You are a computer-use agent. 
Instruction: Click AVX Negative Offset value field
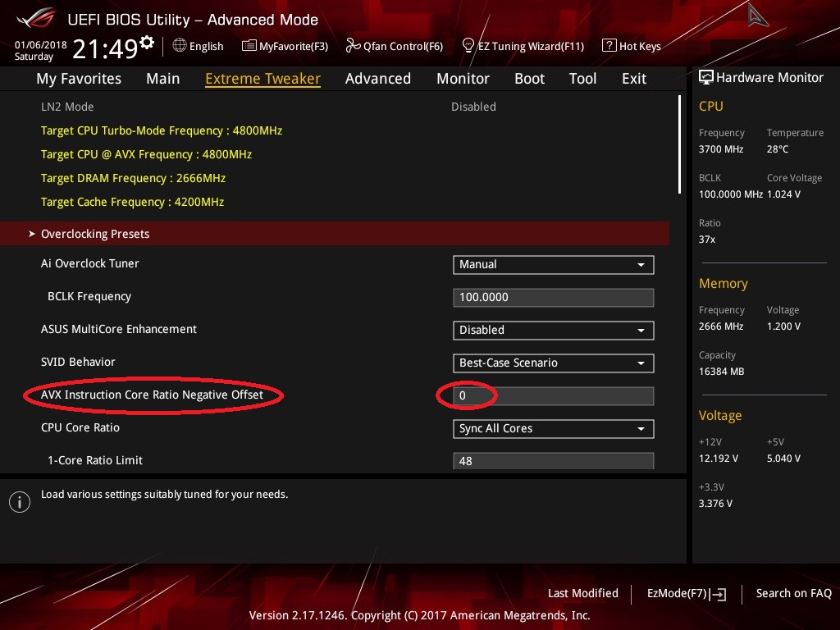pyautogui.click(x=554, y=396)
